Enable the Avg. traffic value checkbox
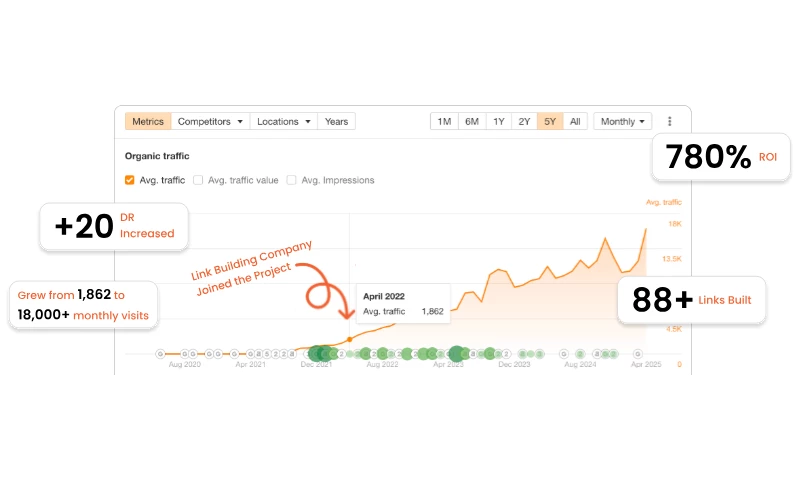Viewport: 800px width, 480px height. (x=198, y=180)
